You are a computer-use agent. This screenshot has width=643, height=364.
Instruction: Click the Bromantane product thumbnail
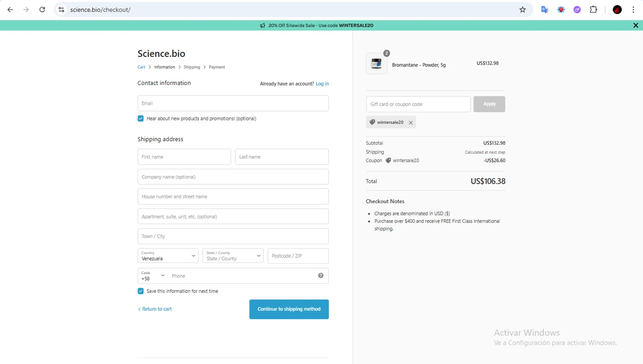(376, 63)
